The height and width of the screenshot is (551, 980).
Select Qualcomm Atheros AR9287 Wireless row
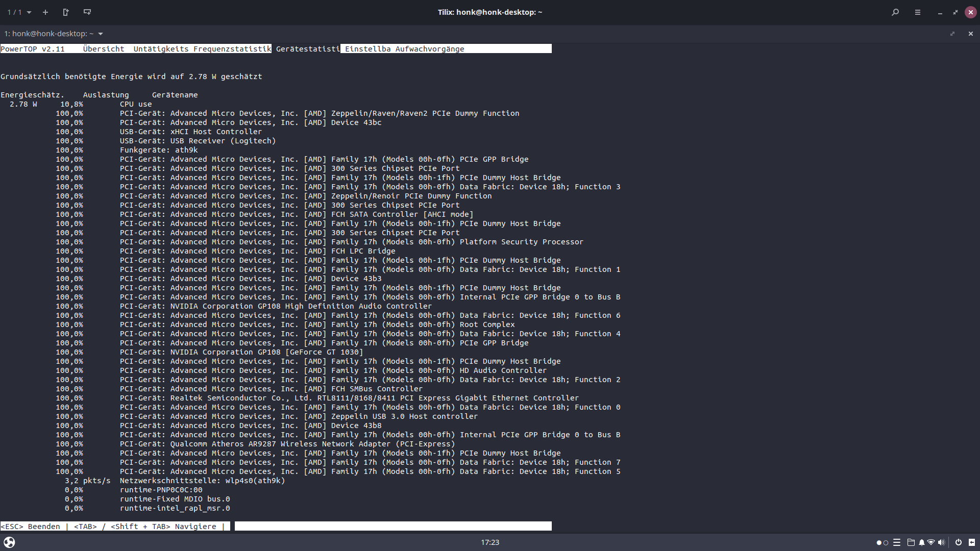[255, 444]
